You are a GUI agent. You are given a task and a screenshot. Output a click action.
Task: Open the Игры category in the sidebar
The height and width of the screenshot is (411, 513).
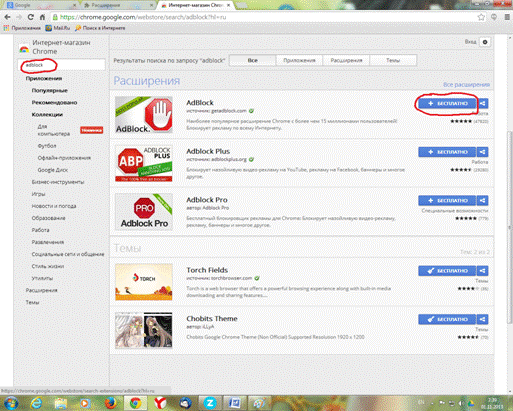click(x=38, y=194)
